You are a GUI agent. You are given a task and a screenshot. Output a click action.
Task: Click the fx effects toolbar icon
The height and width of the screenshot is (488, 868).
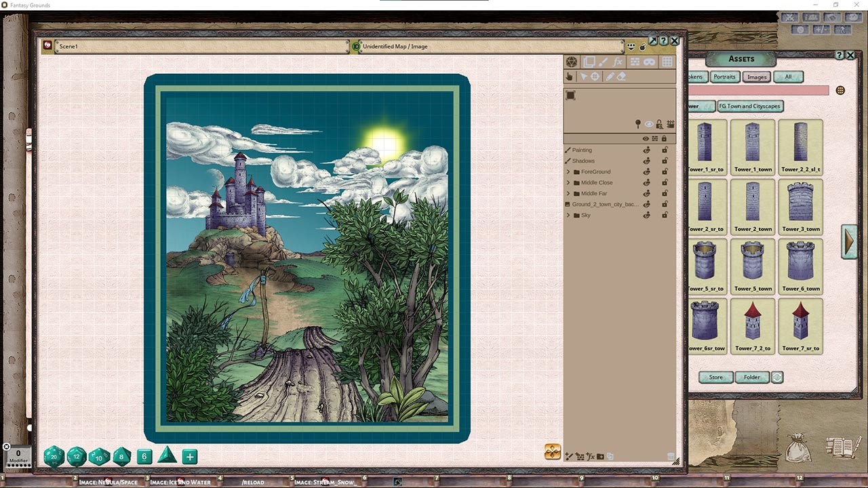(x=617, y=62)
